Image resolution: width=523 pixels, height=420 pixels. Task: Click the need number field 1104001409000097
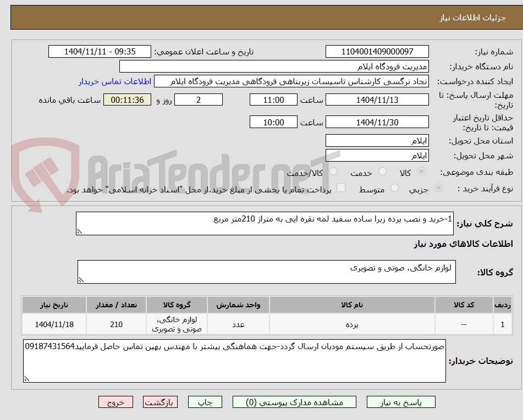point(377,52)
